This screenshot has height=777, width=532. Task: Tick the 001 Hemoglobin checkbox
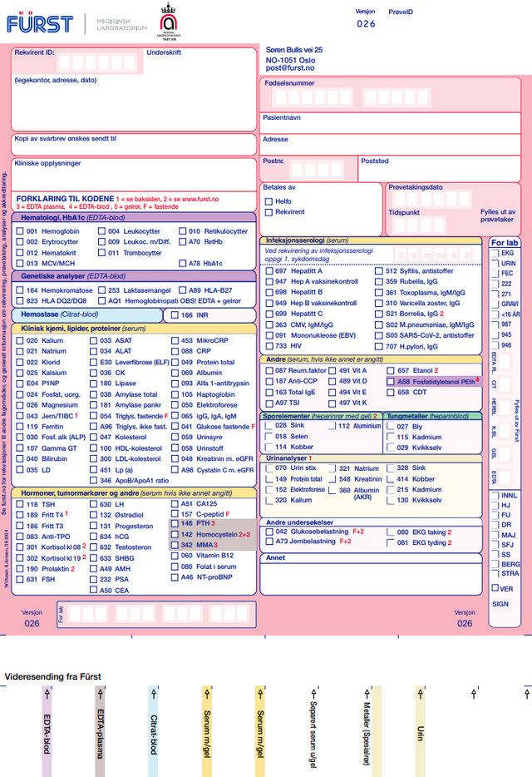click(x=20, y=231)
